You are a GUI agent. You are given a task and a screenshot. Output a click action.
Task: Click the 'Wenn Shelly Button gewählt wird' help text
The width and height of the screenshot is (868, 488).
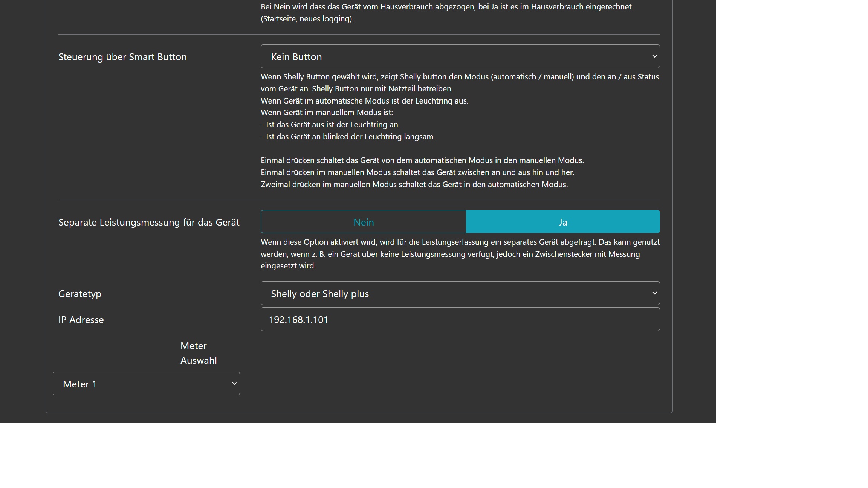(460, 77)
